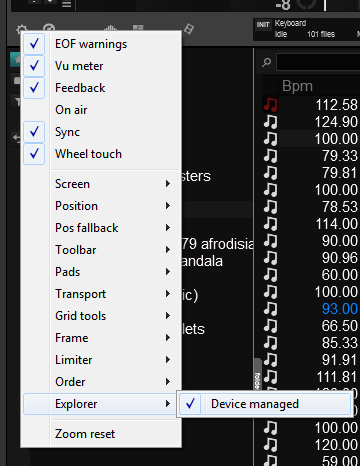Click the search input field
The width and height of the screenshot is (360, 466).
click(x=318, y=62)
